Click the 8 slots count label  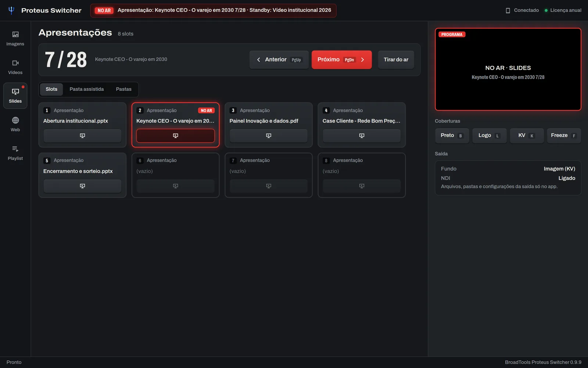(x=125, y=34)
